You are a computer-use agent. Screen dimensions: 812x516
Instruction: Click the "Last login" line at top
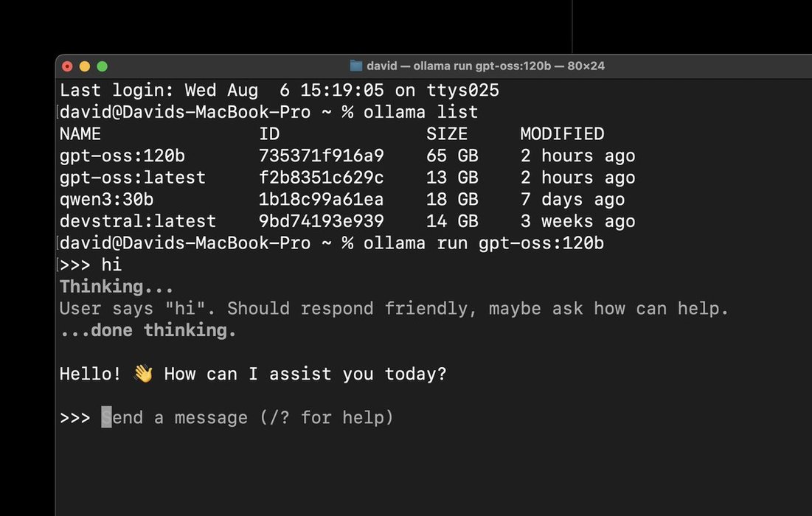click(x=280, y=91)
